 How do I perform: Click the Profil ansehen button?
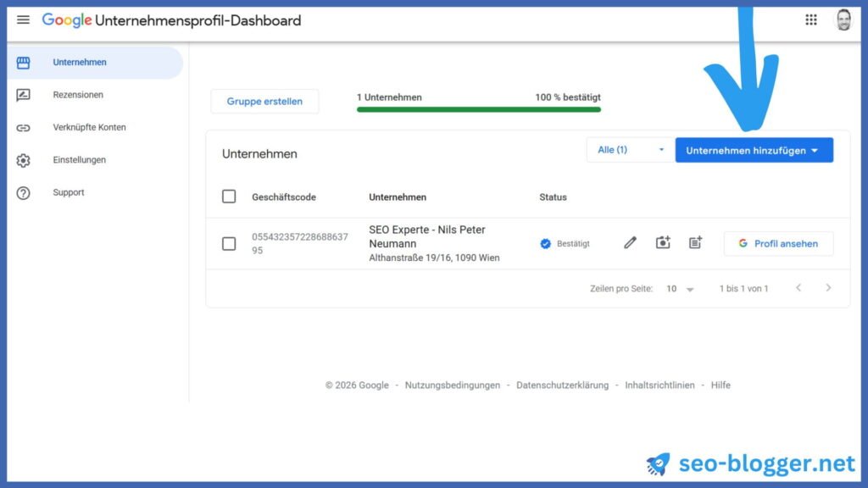pyautogui.click(x=778, y=243)
